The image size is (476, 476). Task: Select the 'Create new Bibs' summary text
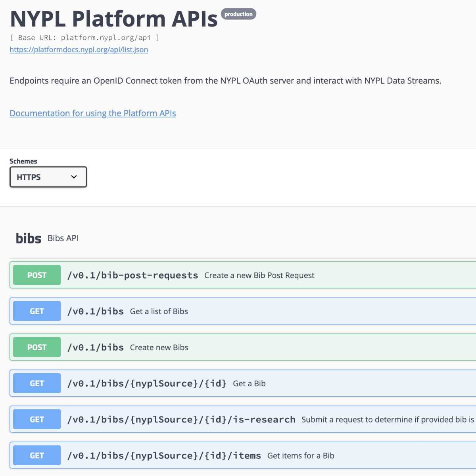click(x=159, y=347)
